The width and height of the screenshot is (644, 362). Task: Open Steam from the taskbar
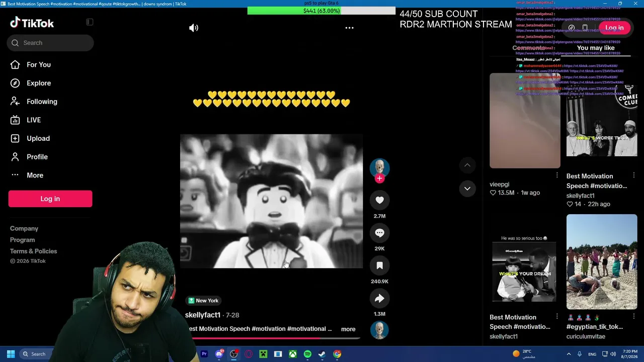coord(322,354)
